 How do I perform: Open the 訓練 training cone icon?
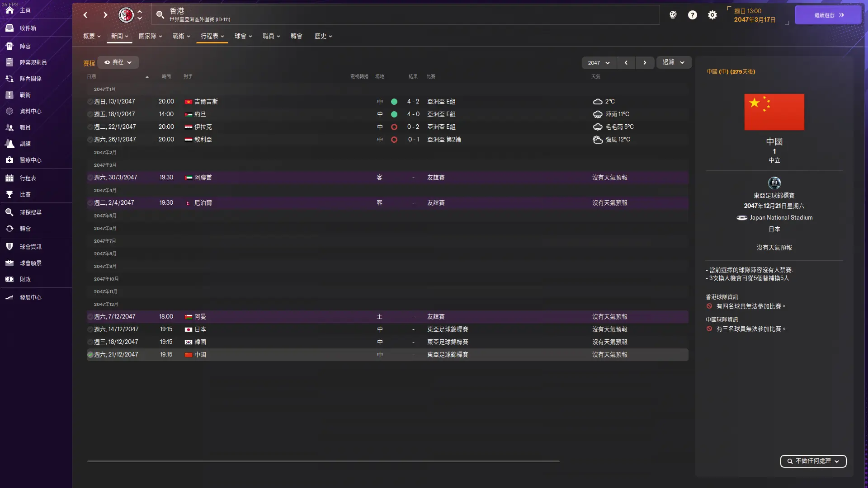tap(9, 144)
